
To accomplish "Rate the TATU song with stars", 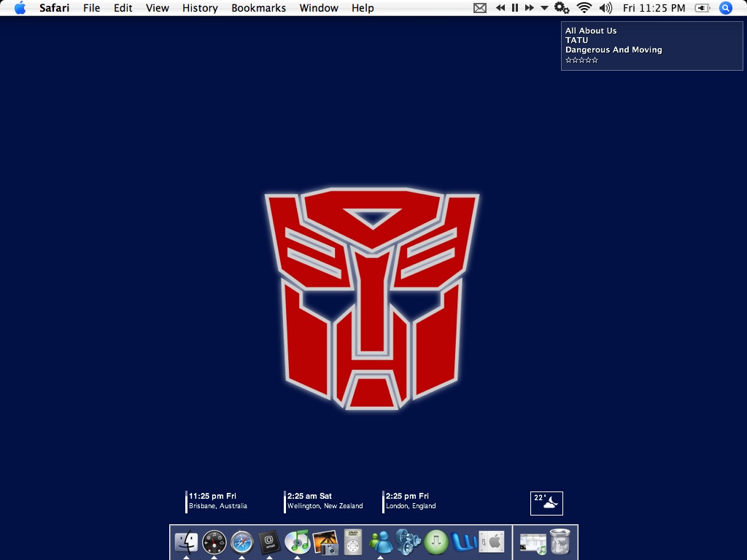I will (x=581, y=60).
